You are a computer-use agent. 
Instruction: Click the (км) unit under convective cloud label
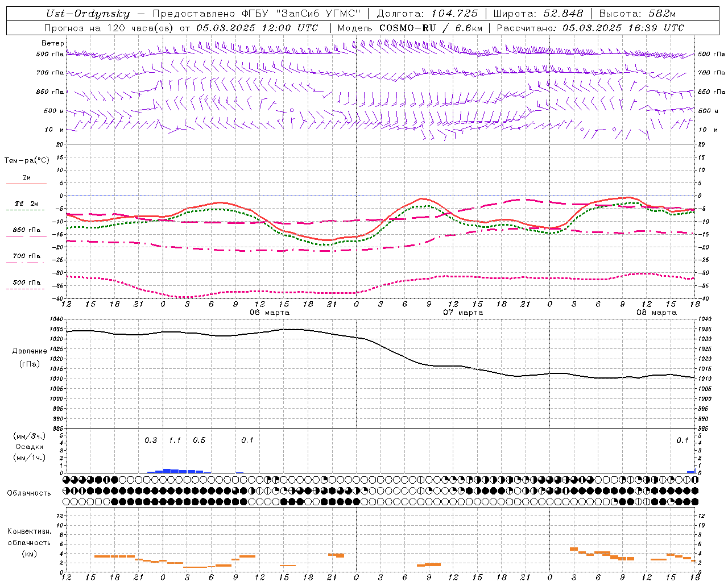point(30,554)
